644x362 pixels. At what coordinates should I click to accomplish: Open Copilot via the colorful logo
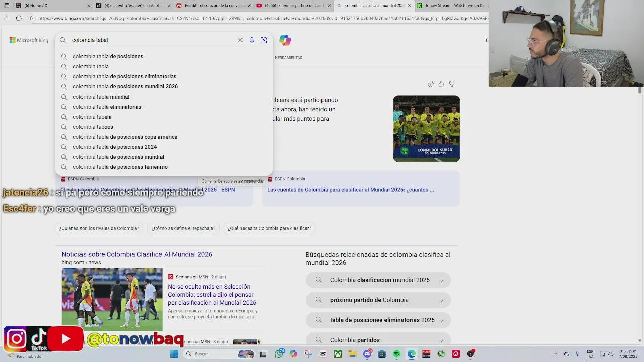click(x=285, y=40)
